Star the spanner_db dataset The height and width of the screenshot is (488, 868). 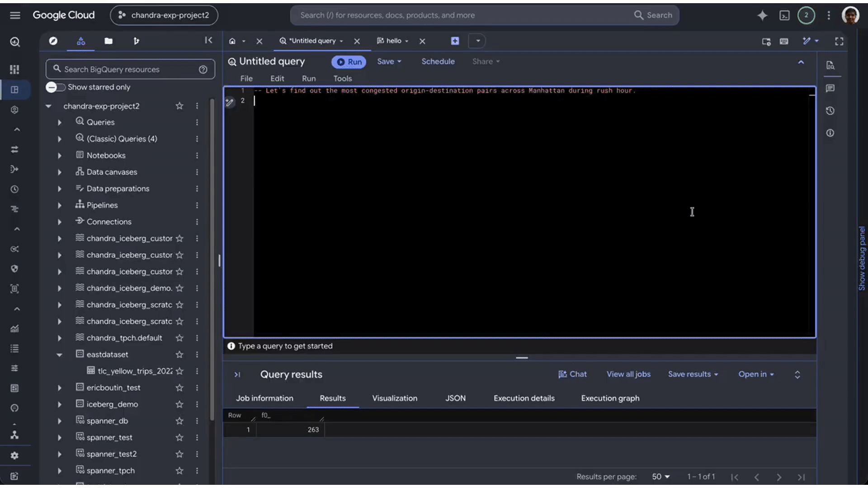[179, 421]
